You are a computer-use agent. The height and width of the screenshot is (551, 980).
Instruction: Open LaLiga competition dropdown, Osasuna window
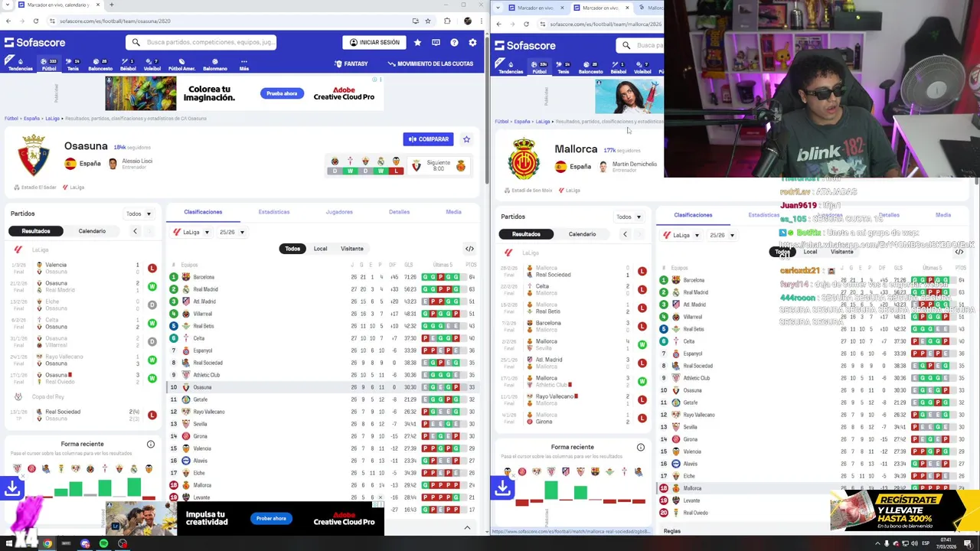point(191,232)
